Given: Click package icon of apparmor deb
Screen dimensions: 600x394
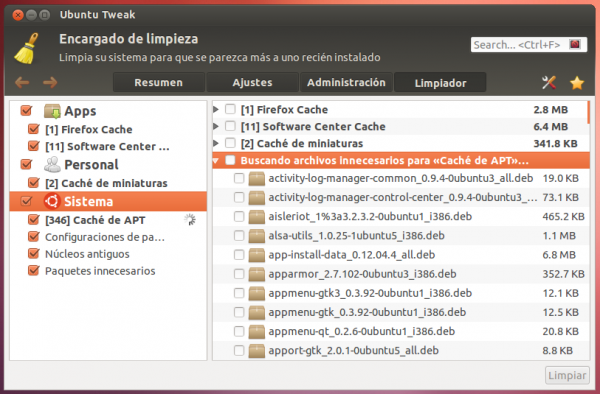Looking at the screenshot, I should point(256,274).
